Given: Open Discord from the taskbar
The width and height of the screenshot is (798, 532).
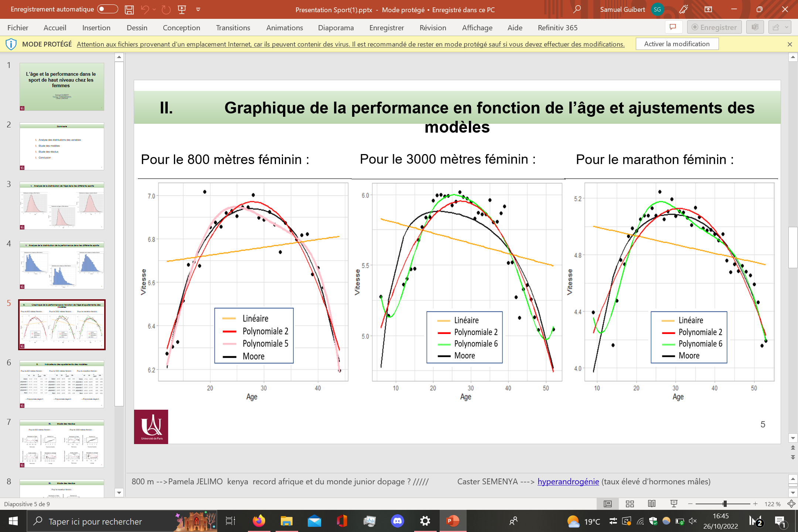Looking at the screenshot, I should tap(398, 521).
